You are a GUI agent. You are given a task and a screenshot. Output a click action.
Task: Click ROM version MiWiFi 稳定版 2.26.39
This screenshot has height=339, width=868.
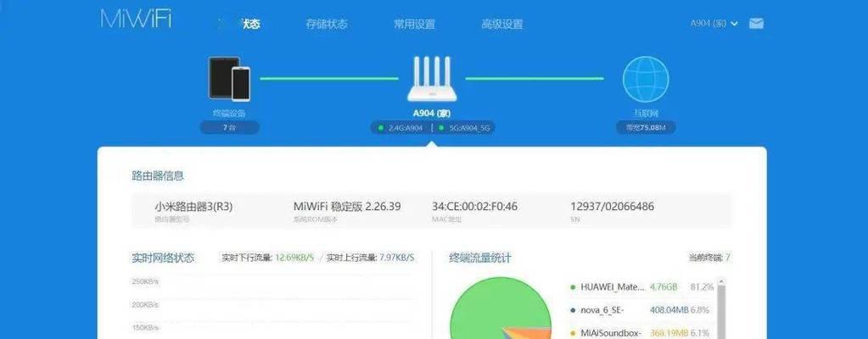347,207
